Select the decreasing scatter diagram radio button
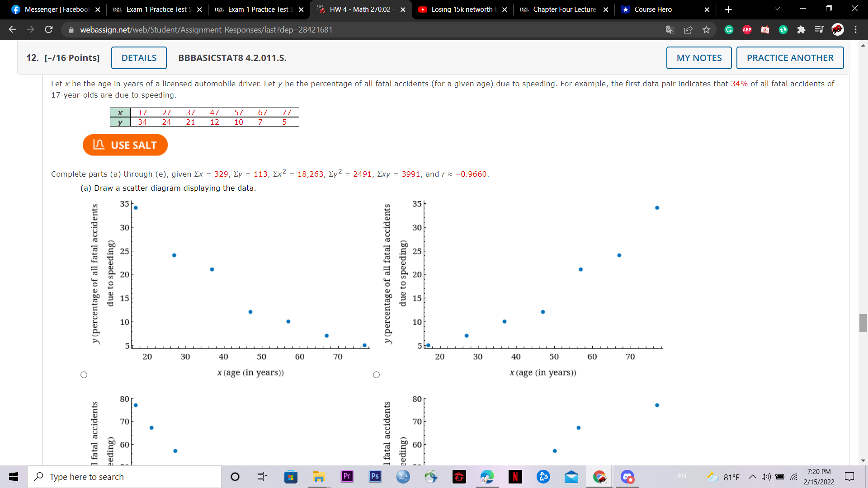868x488 pixels. tap(84, 375)
